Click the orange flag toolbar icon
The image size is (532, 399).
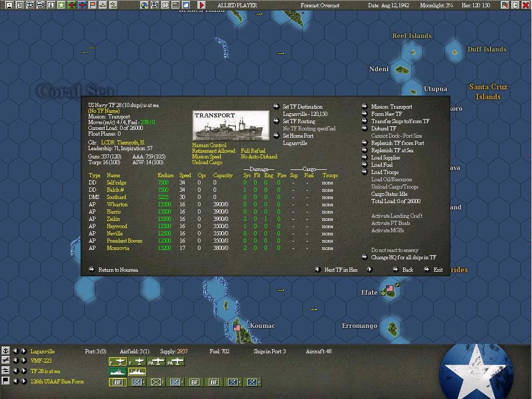click(92, 5)
